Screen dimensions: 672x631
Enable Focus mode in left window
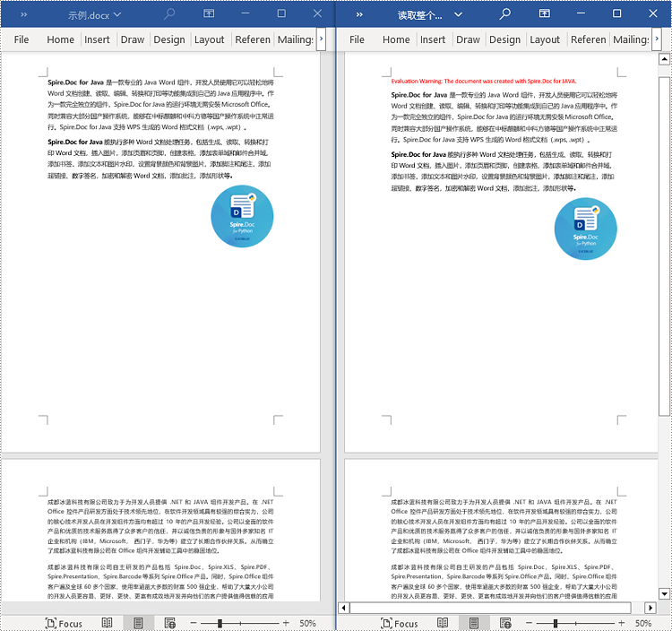[x=64, y=623]
